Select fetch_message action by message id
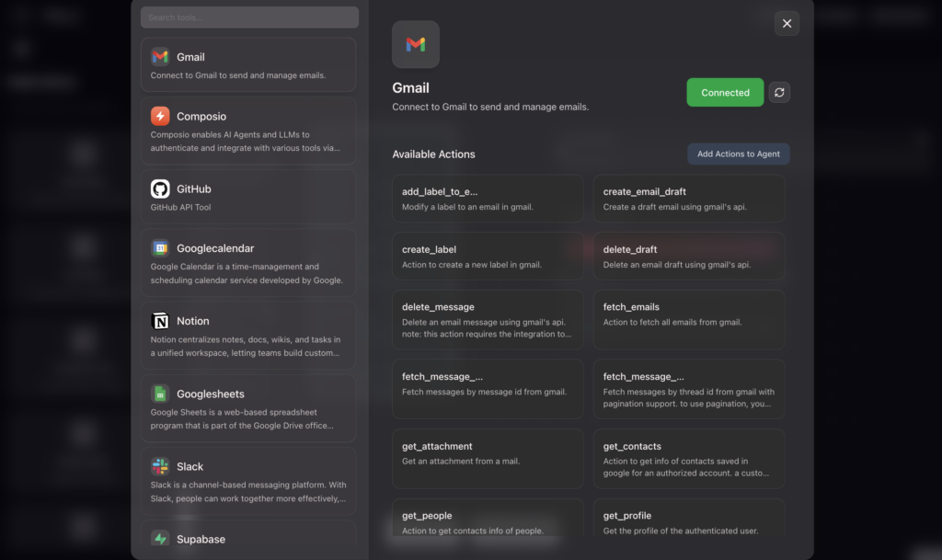The width and height of the screenshot is (942, 560). [488, 389]
